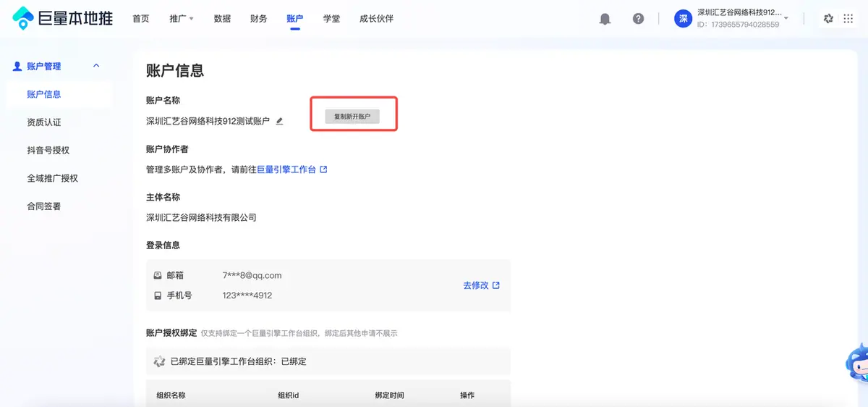Viewport: 868px width, 407px height.
Task: Open the notification bell
Action: point(605,19)
